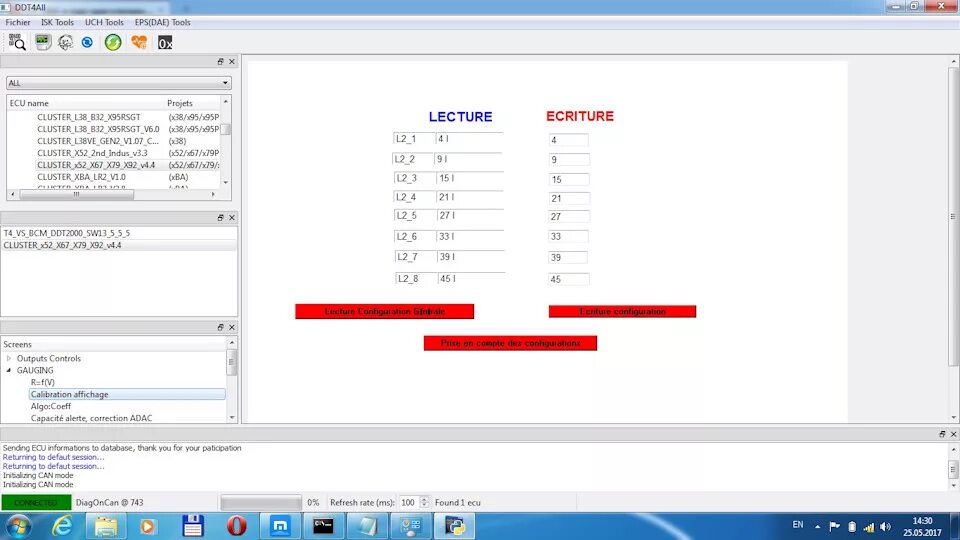Click the volume icon in system tray

[x=885, y=527]
